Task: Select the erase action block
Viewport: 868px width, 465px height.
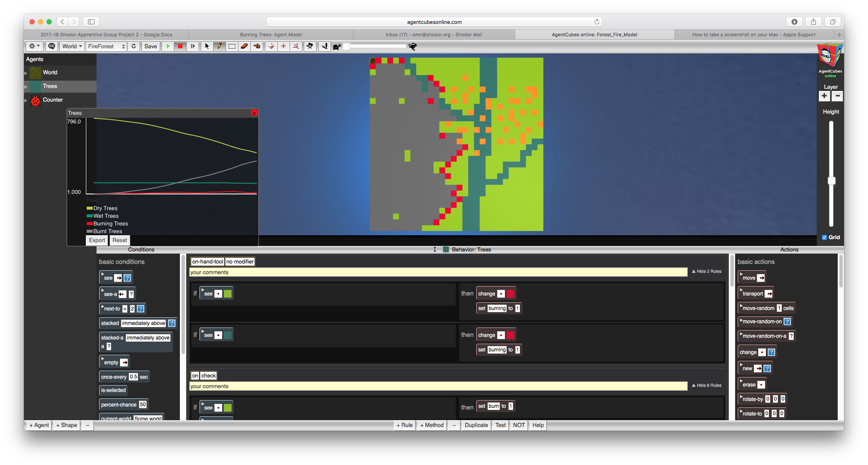Action: 752,384
